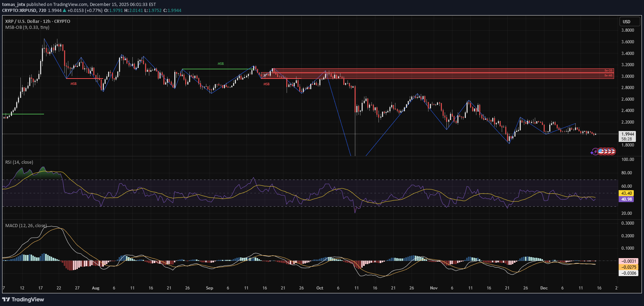Click the red Be-OB order block label

coord(608,70)
